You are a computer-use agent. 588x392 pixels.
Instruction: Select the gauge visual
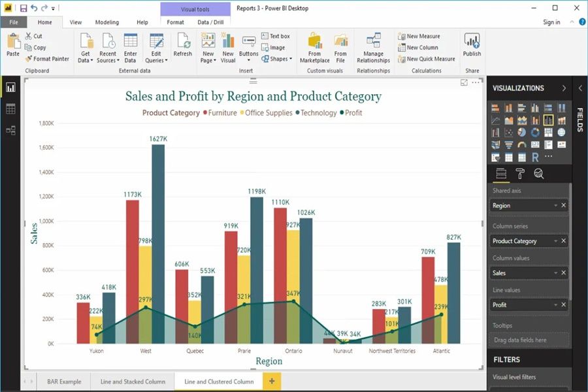(x=521, y=145)
